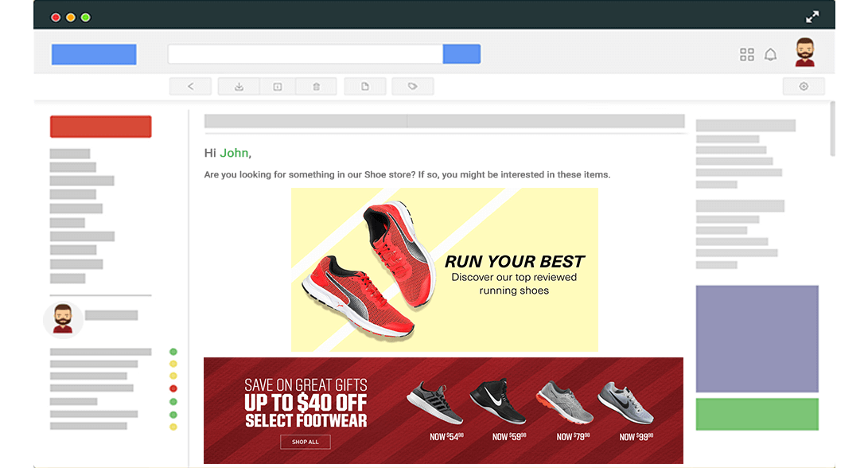Click the shoe priced NOW $79.98
This screenshot has height=468, width=868.
(x=565, y=402)
